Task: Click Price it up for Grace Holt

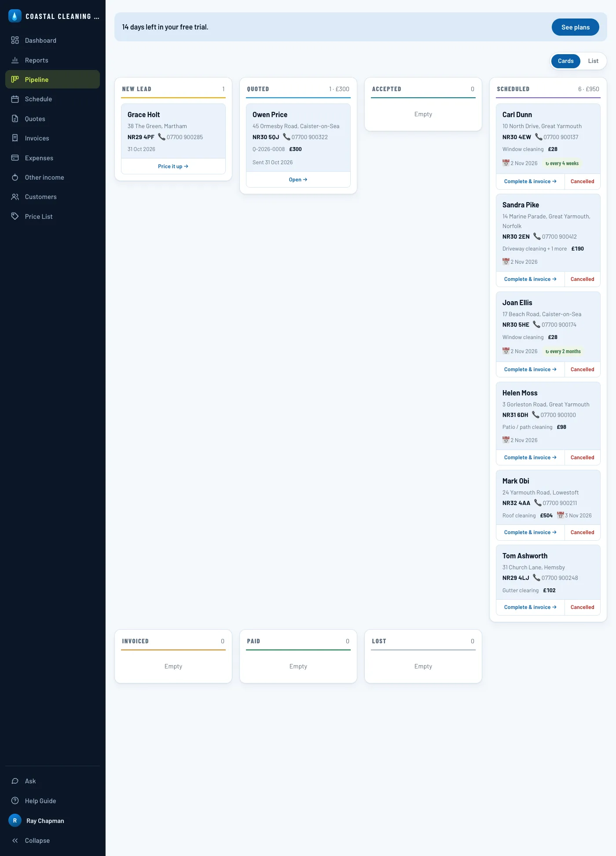Action: (x=173, y=166)
